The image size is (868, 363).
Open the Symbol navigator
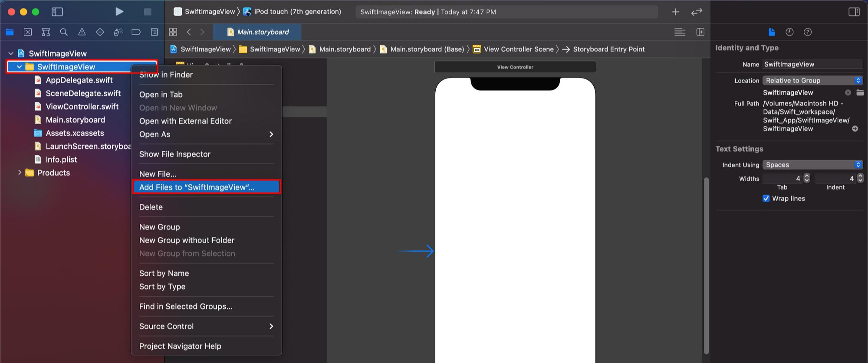pyautogui.click(x=46, y=32)
